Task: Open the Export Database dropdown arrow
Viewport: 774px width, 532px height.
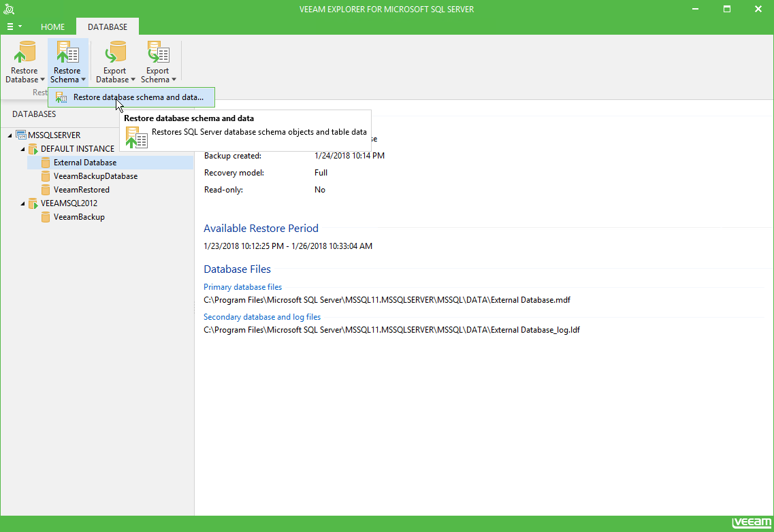Action: (x=133, y=80)
